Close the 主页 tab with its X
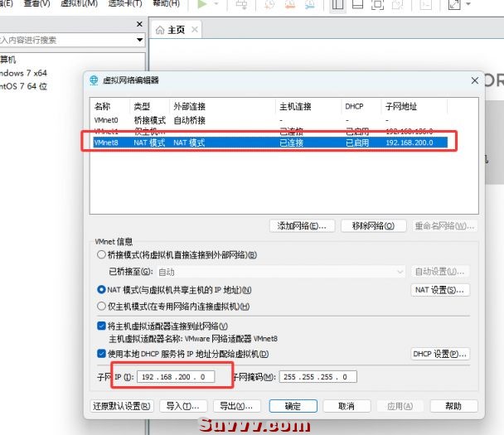 (x=196, y=30)
